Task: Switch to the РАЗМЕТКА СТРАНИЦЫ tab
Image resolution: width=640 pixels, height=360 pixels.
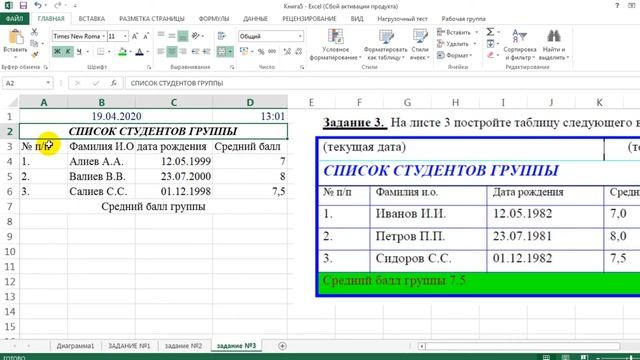Action: [x=151, y=19]
